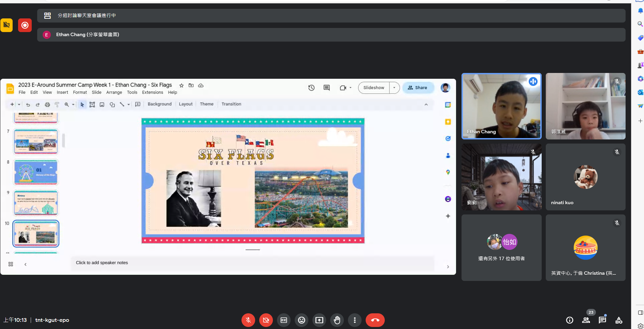Open the comments history icon in Slides

[x=326, y=88]
